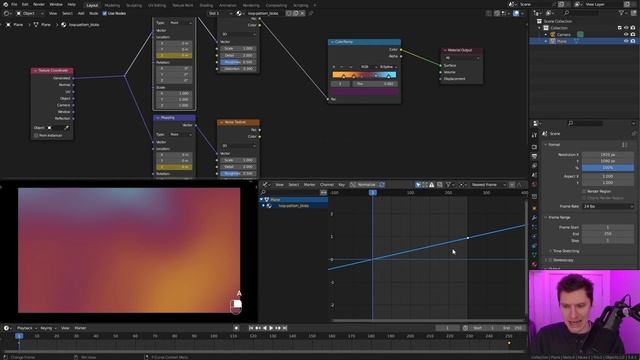Open the Render menu
Screen dimensions: 640x360
point(39,4)
